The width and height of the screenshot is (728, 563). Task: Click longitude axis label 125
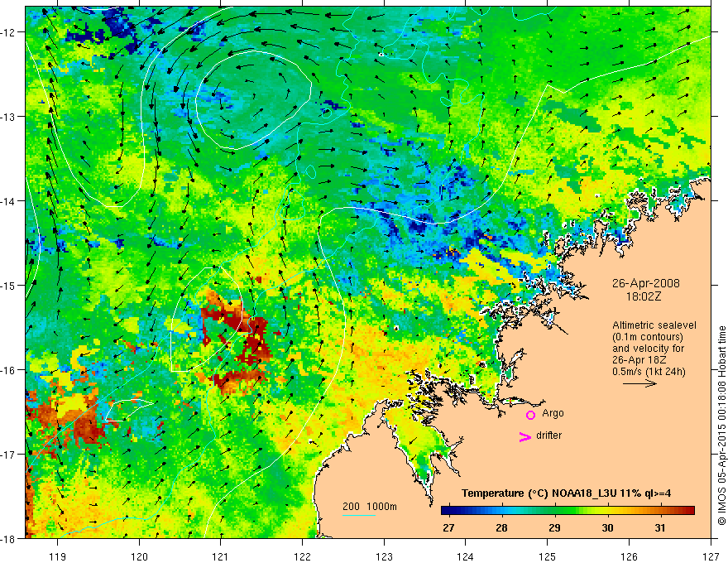[x=548, y=556]
